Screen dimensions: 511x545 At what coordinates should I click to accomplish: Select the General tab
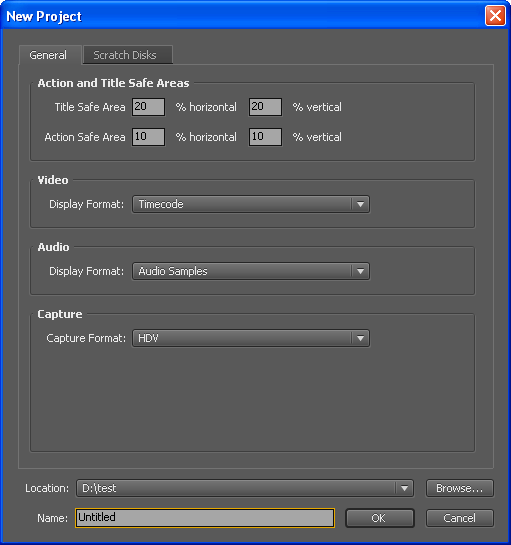click(50, 55)
